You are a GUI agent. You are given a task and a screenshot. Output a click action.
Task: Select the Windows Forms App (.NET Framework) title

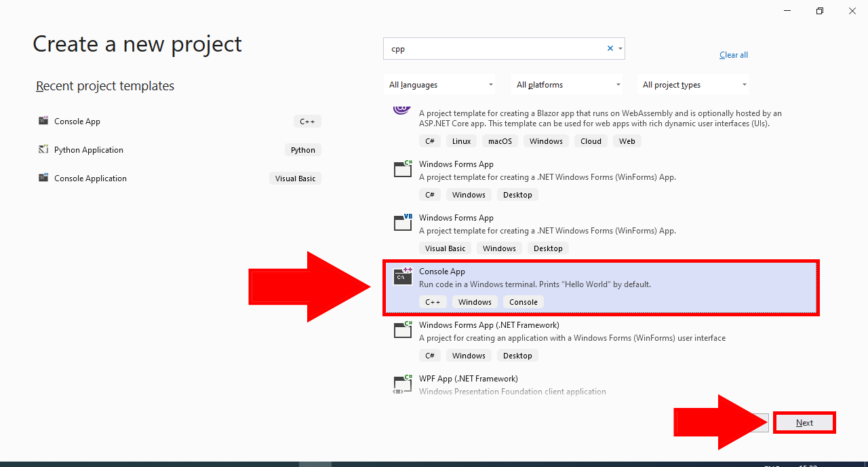point(489,325)
